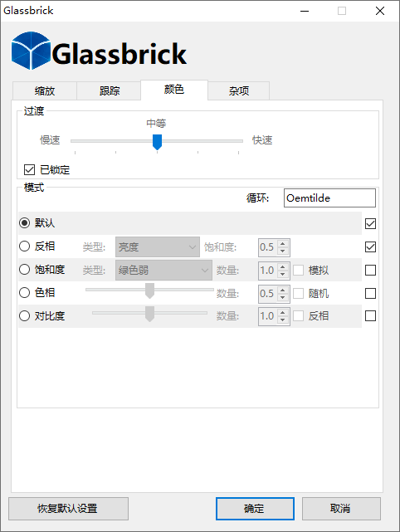Decrease the 色相 row 数量 value

point(283,297)
